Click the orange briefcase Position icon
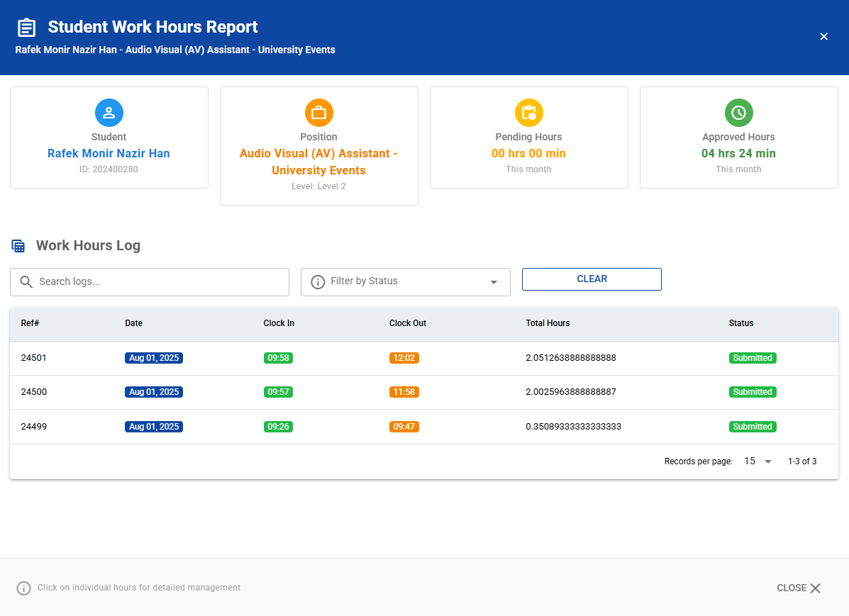The height and width of the screenshot is (616, 849). click(x=318, y=113)
